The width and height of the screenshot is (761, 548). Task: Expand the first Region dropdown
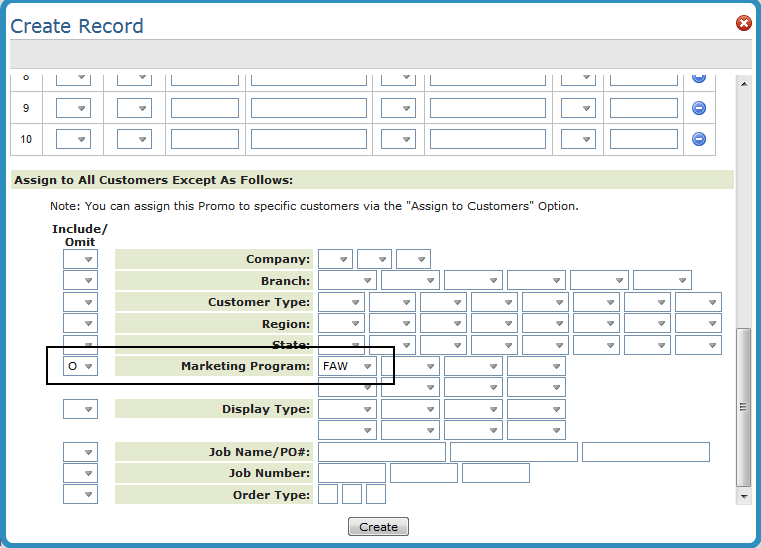(341, 324)
